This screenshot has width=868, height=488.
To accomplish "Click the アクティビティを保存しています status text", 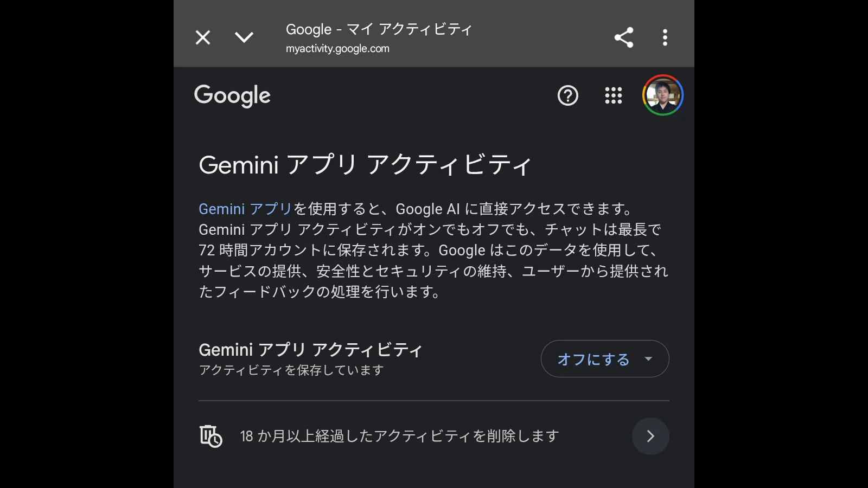I will click(x=291, y=370).
